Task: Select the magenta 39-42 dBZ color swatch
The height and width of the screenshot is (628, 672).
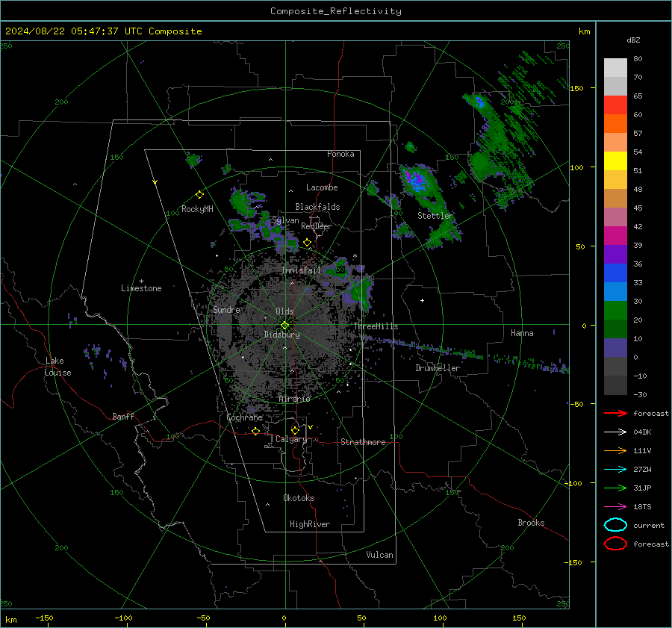Action: 615,236
